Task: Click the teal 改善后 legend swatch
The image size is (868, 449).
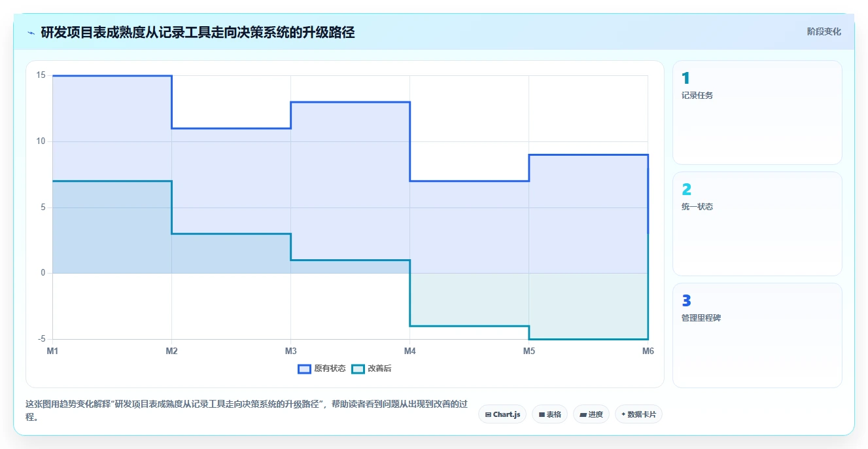Action: click(358, 368)
